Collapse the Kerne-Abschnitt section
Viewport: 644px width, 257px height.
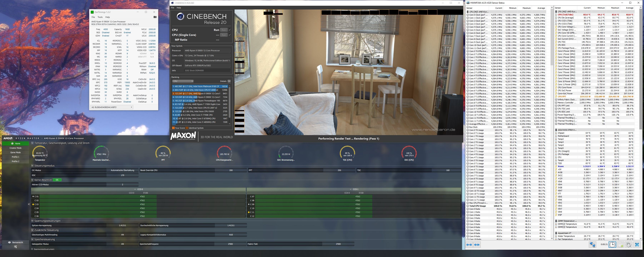click(x=33, y=180)
